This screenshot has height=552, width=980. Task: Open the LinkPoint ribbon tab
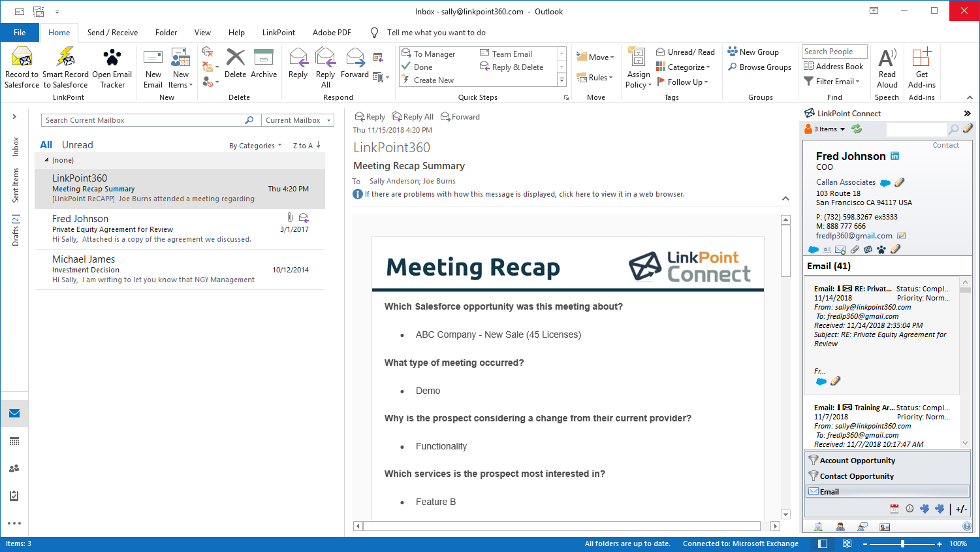coord(279,33)
